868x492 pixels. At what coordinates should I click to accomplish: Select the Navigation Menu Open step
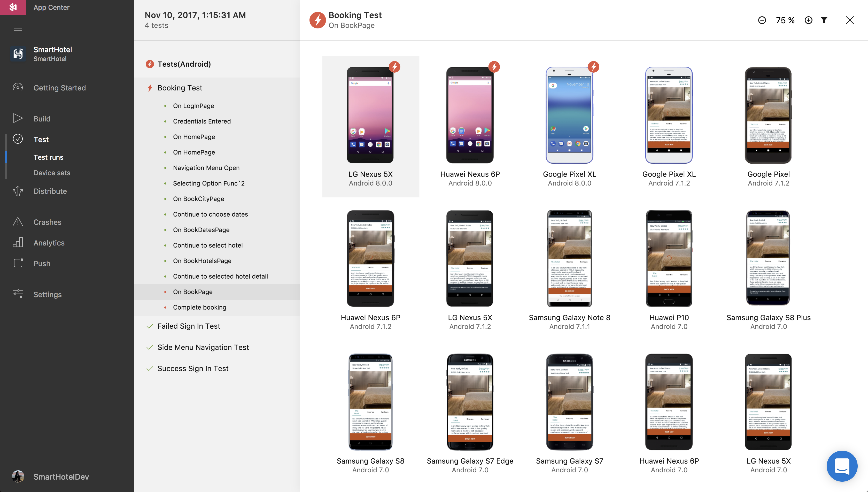click(206, 168)
